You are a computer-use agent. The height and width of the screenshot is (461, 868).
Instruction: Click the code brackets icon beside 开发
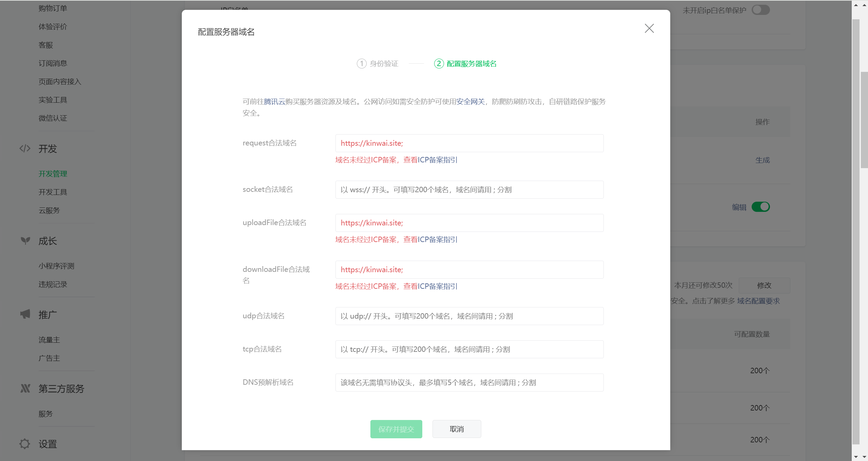pos(25,148)
